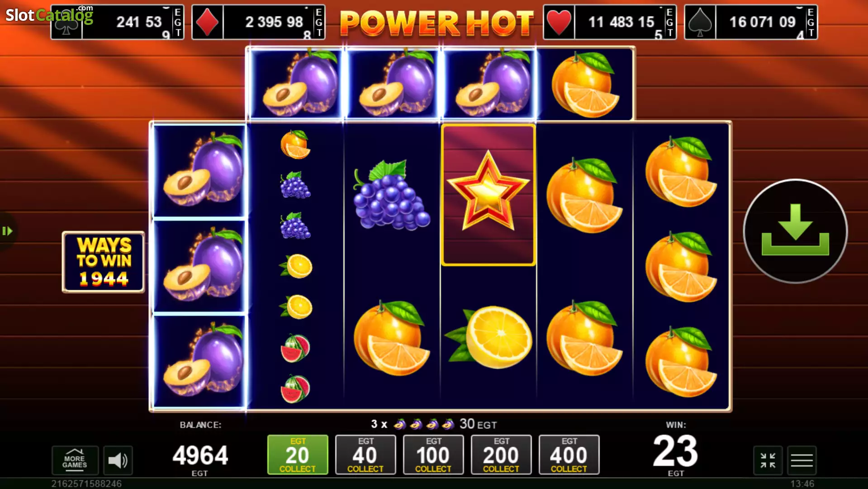Viewport: 868px width, 489px height.
Task: Open the More Games home icon
Action: [x=75, y=460]
